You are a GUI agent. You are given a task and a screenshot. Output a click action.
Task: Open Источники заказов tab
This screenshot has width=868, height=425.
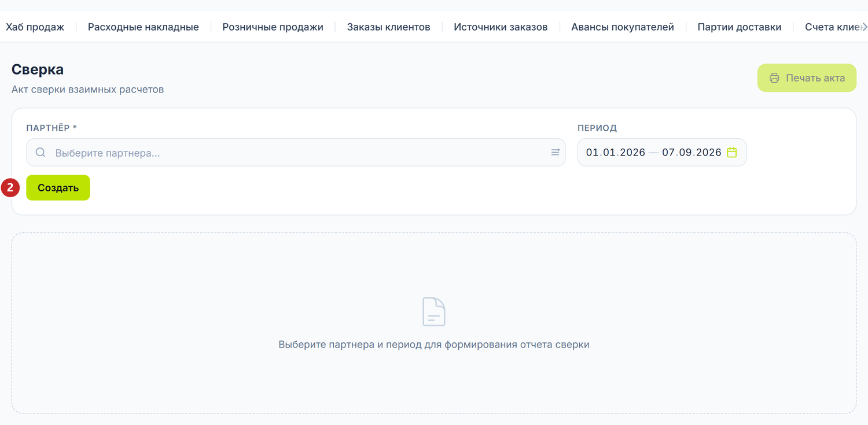(501, 27)
